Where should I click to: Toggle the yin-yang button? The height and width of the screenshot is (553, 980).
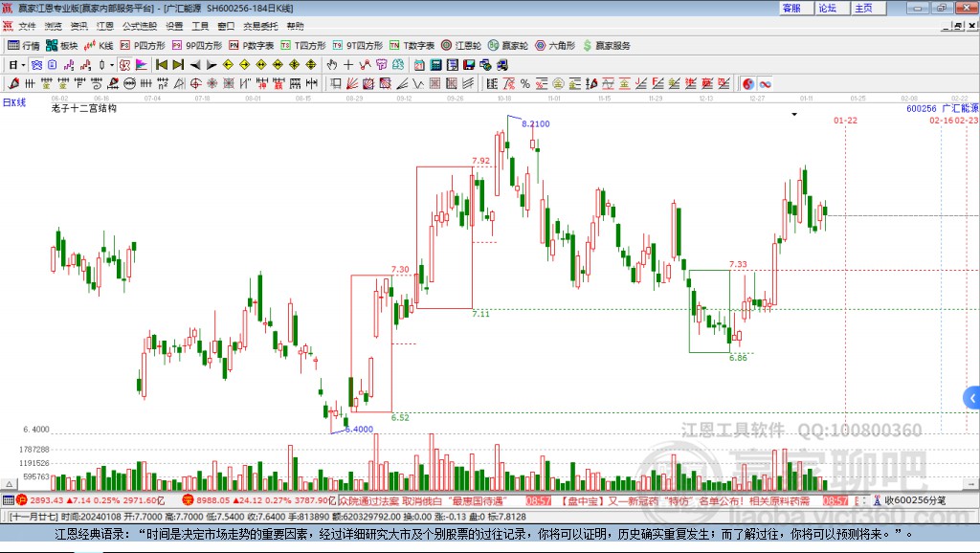[x=748, y=84]
